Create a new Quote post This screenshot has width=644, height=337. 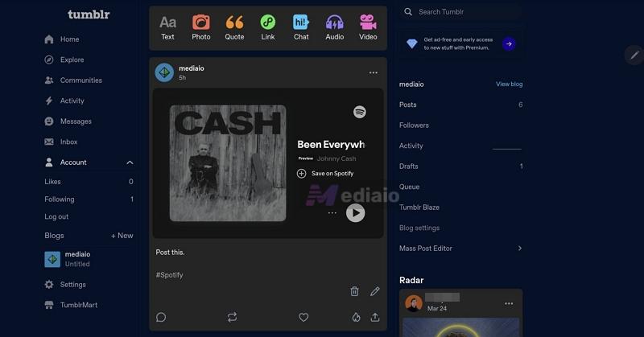234,27
